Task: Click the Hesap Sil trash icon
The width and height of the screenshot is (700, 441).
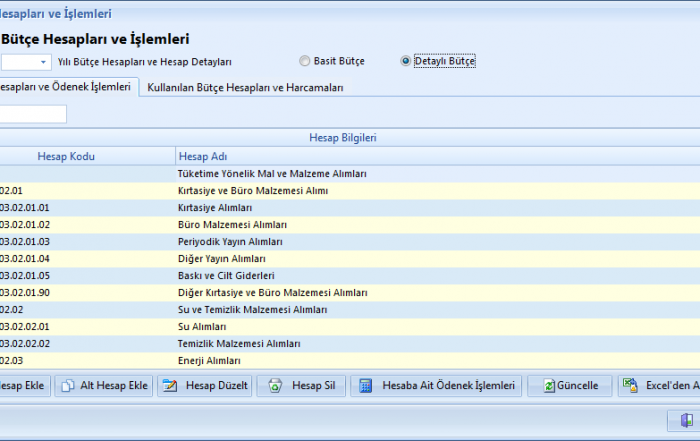Action: point(275,386)
